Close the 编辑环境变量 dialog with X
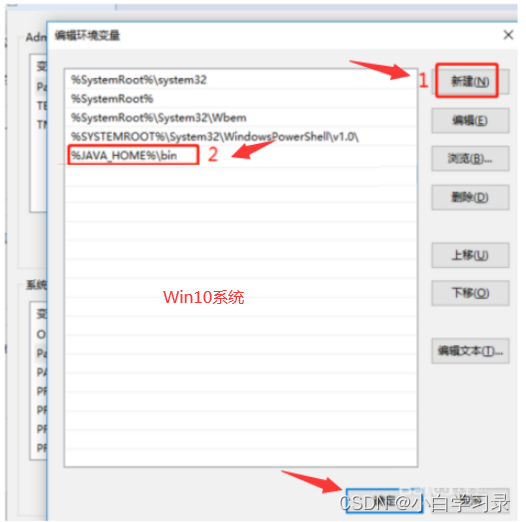Image resolution: width=526 pixels, height=522 pixels. pyautogui.click(x=508, y=35)
